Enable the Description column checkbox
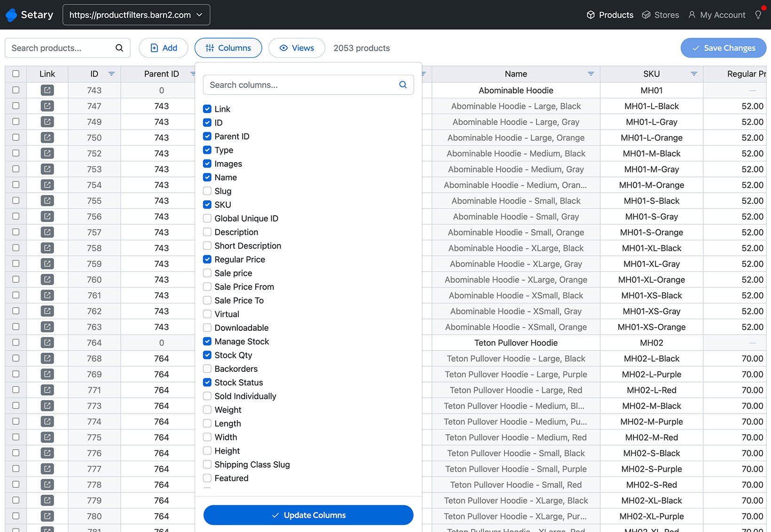This screenshot has width=771, height=532. pos(207,232)
